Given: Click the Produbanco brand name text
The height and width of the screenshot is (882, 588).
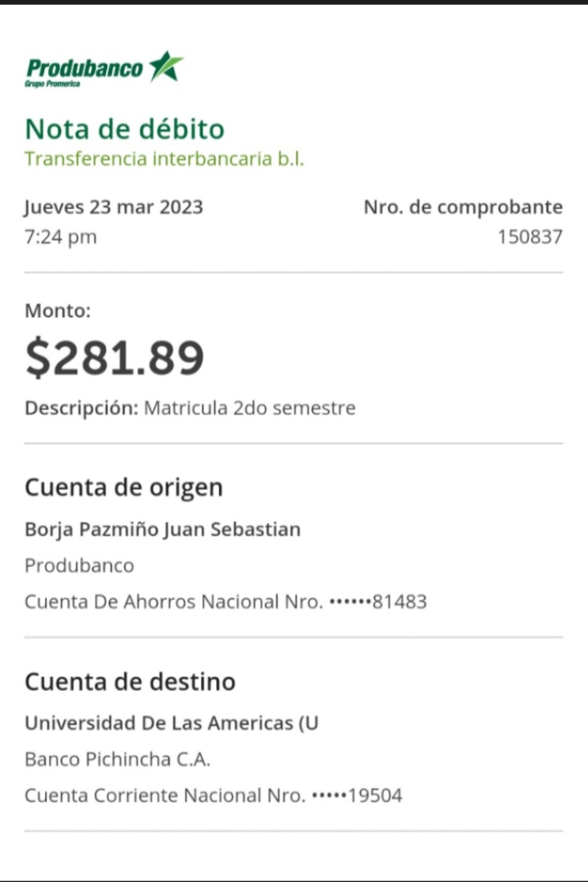Looking at the screenshot, I should [x=84, y=68].
